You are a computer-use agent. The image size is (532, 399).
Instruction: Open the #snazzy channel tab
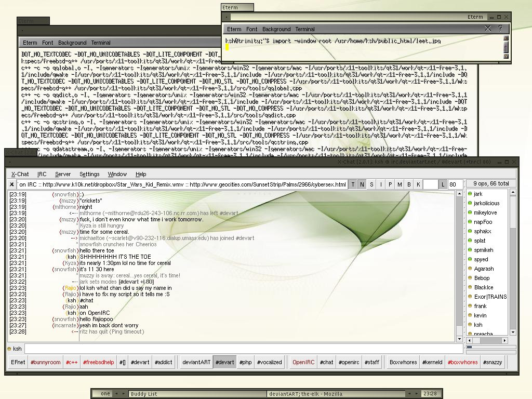click(493, 362)
